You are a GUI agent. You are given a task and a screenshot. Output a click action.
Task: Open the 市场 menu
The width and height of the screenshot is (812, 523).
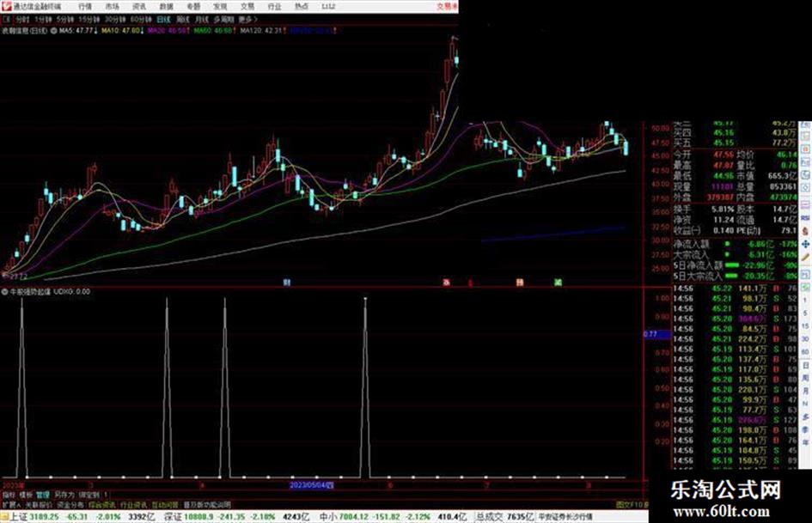(x=112, y=6)
